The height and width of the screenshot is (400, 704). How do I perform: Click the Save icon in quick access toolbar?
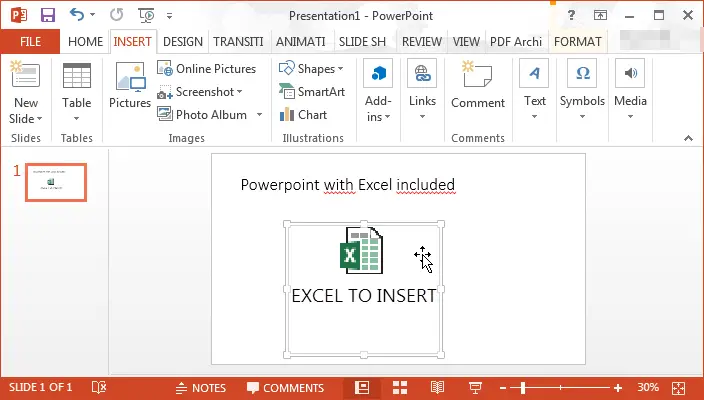click(x=48, y=15)
